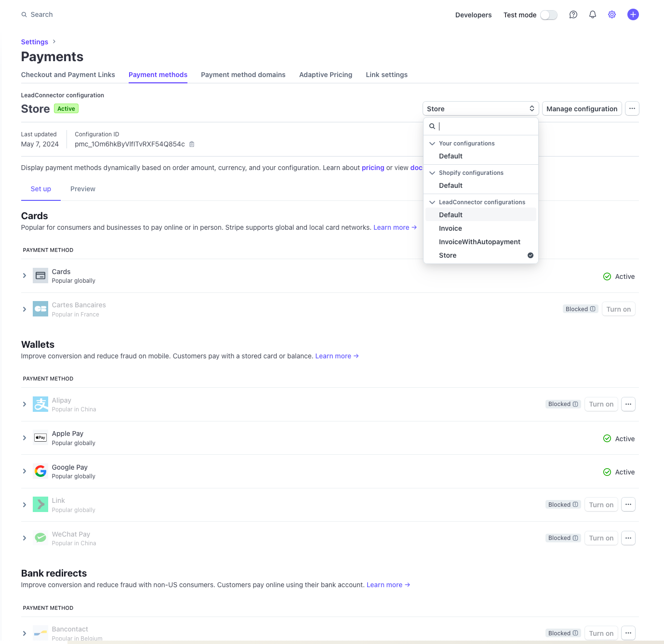Click info icon on WeChat Pay Blocked badge
Viewport: 664px width, 644px height.
575,538
